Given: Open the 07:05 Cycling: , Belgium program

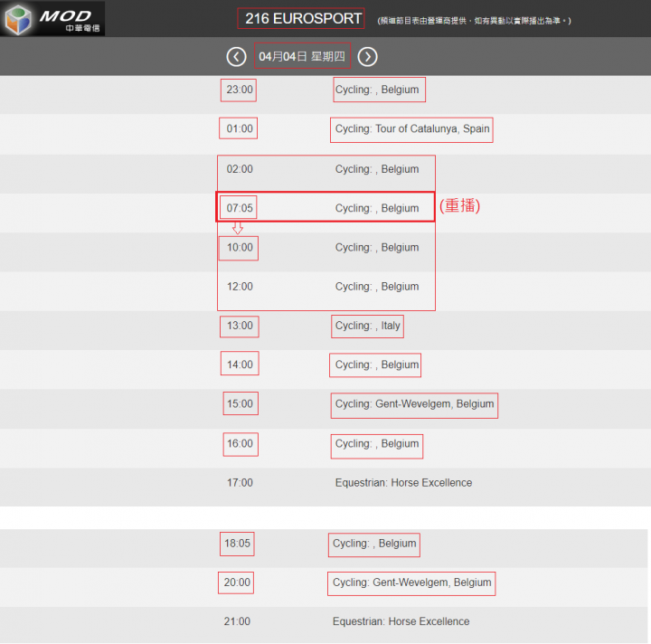Looking at the screenshot, I should [377, 208].
